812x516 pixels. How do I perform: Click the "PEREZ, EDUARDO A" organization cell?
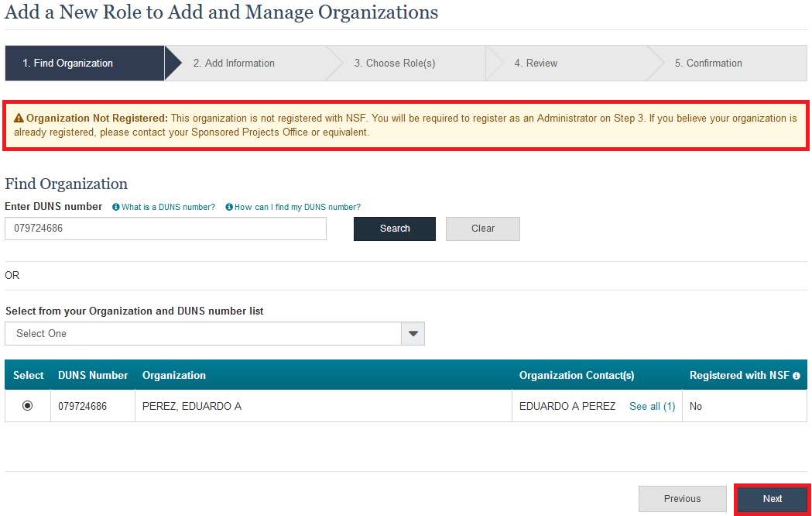tap(192, 406)
